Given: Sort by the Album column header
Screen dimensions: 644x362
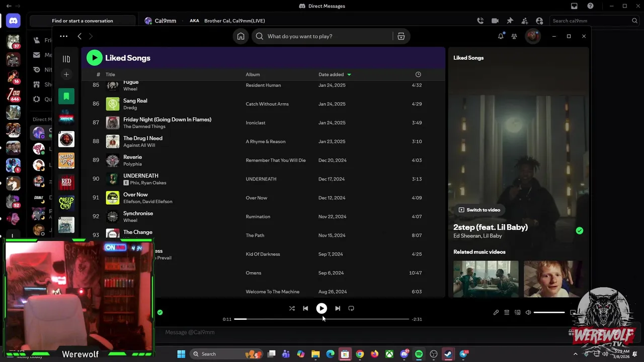Looking at the screenshot, I should [253, 74].
